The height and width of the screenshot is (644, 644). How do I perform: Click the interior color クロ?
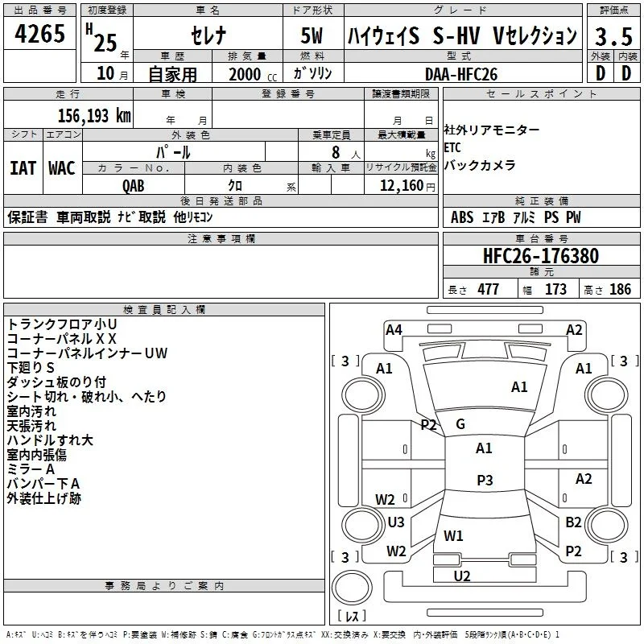235,186
